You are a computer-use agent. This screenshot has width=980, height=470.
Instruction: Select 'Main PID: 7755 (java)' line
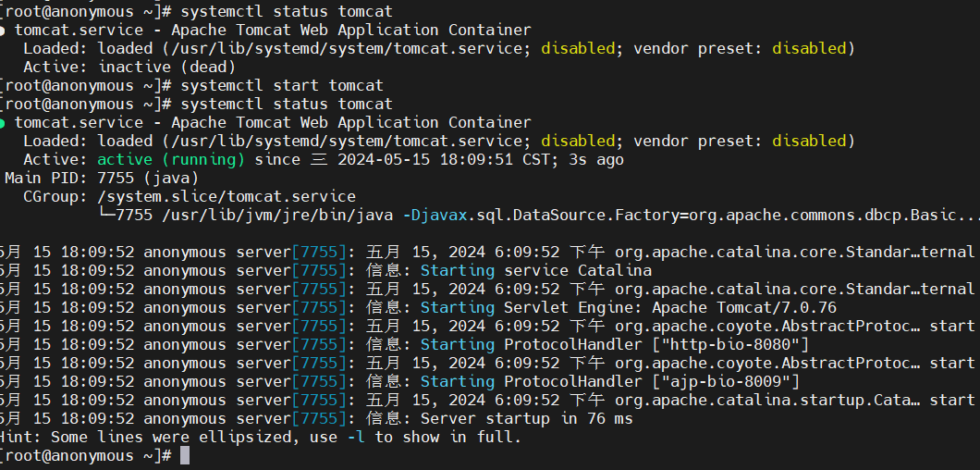click(x=102, y=179)
